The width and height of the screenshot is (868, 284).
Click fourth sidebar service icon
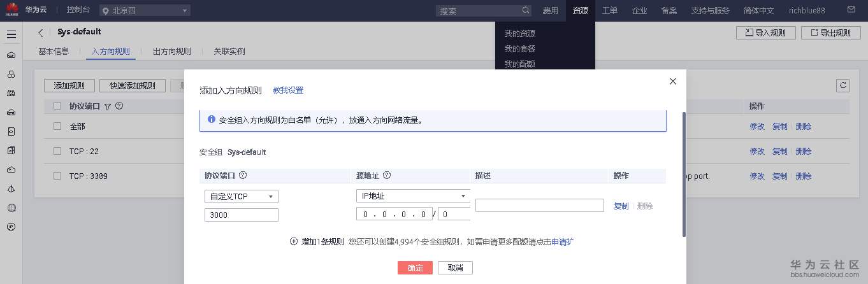tap(11, 112)
